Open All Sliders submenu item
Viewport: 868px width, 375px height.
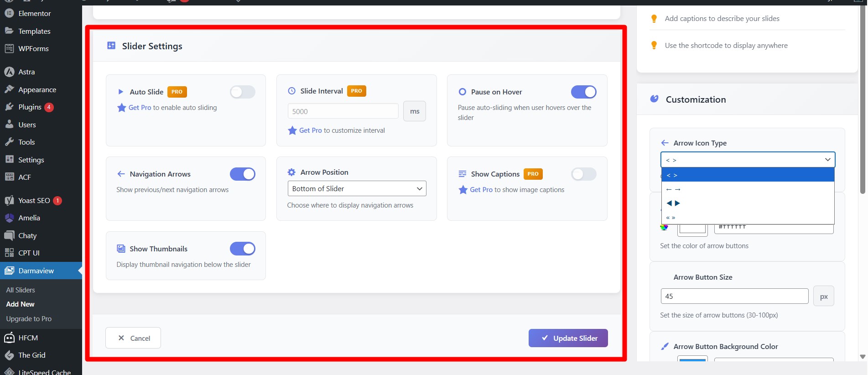(x=21, y=290)
